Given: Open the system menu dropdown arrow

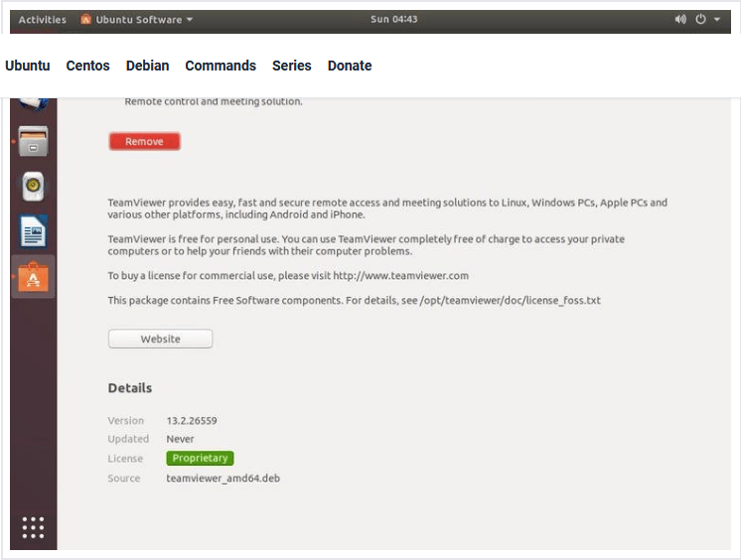Looking at the screenshot, I should (x=717, y=20).
